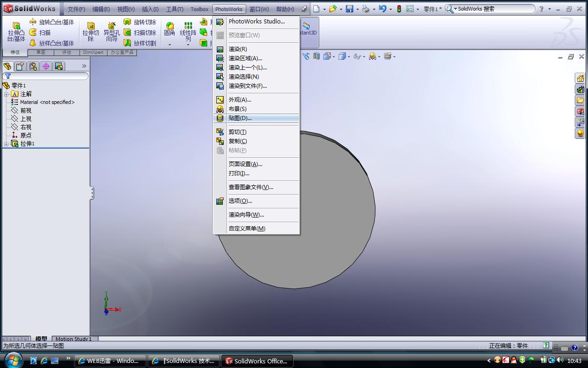The image size is (588, 368).
Task: Select the Linear Pattern (线性阵列) tool
Action: [188, 32]
